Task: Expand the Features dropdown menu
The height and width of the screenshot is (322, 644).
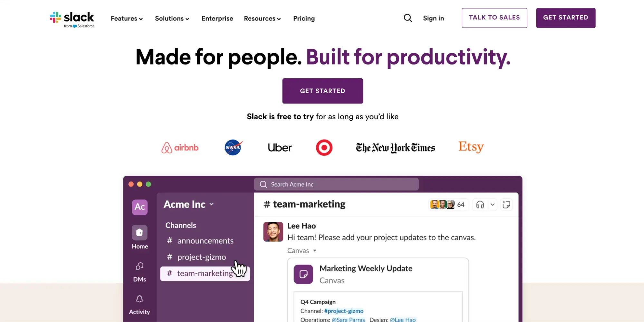Action: pos(127,19)
